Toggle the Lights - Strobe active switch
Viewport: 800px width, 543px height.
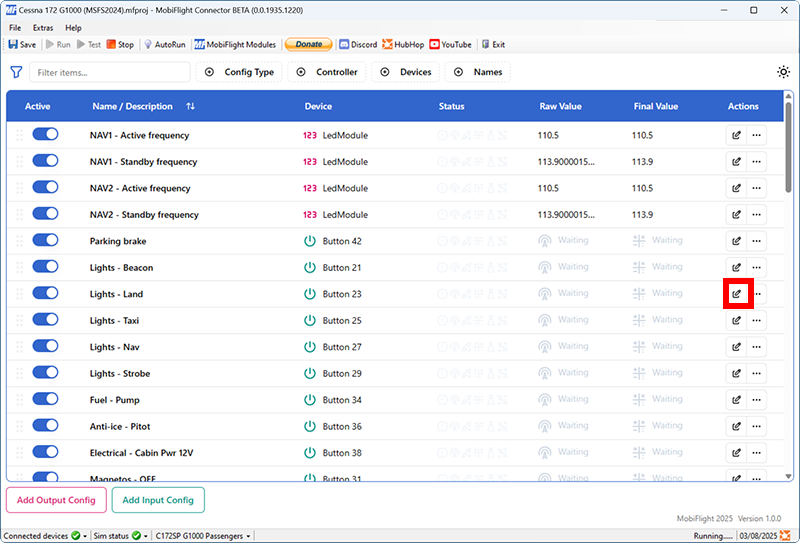[x=45, y=373]
